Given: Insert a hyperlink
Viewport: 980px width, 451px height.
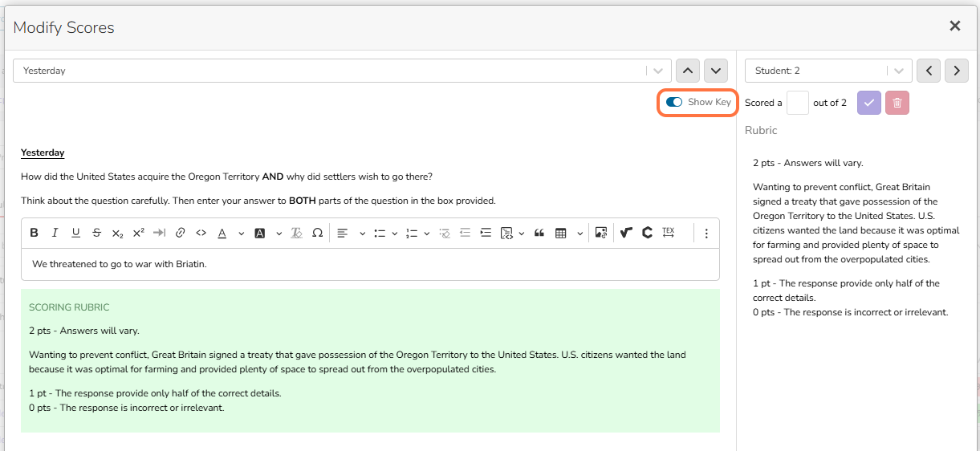Looking at the screenshot, I should click(180, 233).
